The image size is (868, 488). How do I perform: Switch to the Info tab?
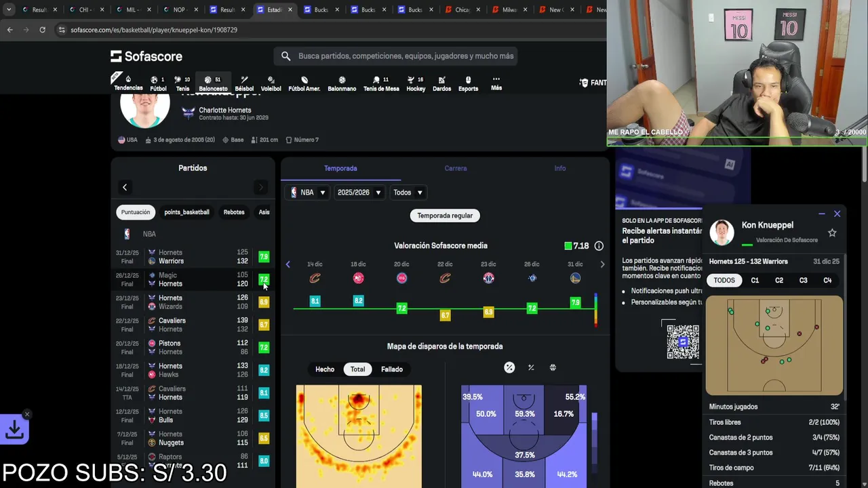[x=560, y=168]
